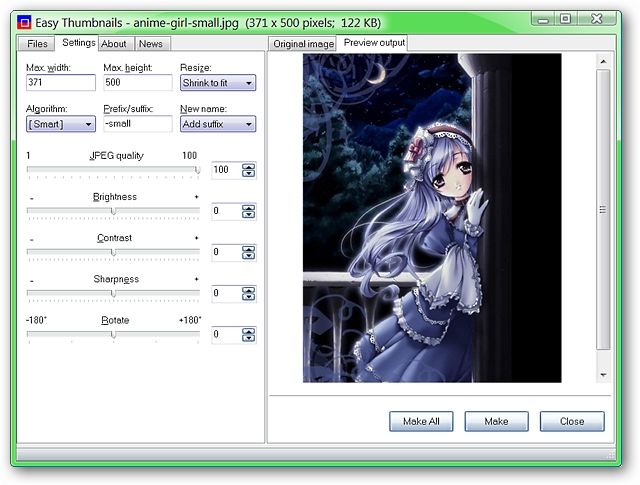Increase Brightness with up spinner arrow
Screen dimensions: 640x485
pos(249,208)
